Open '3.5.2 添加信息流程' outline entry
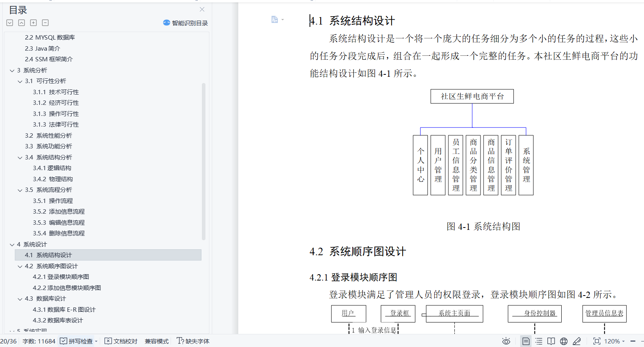Screen dimensions: 644x347 [x=59, y=211]
